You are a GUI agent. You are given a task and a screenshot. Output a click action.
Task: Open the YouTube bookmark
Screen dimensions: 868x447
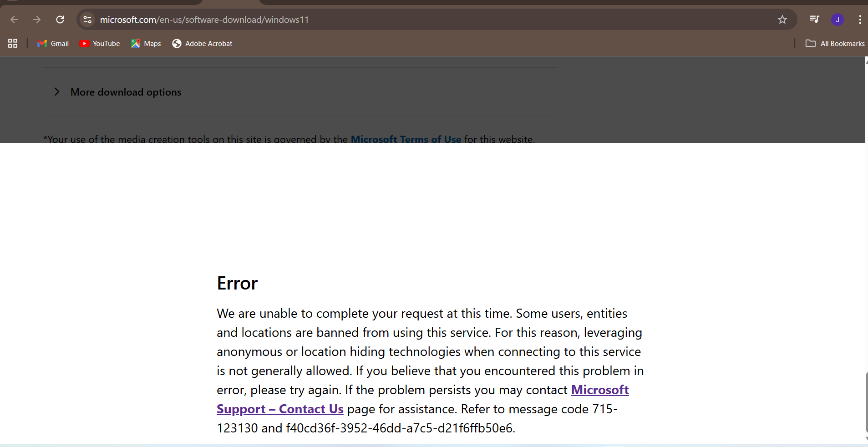100,43
